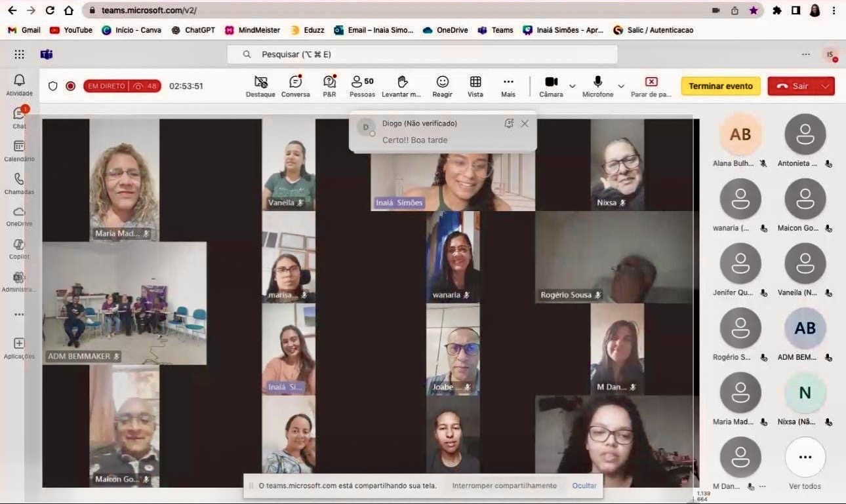Click the Pesquisar search field
This screenshot has height=504, width=846.
coord(422,54)
